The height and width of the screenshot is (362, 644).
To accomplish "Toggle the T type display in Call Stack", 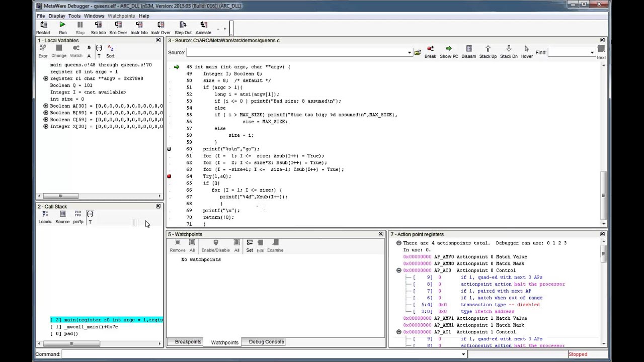I will click(x=90, y=217).
